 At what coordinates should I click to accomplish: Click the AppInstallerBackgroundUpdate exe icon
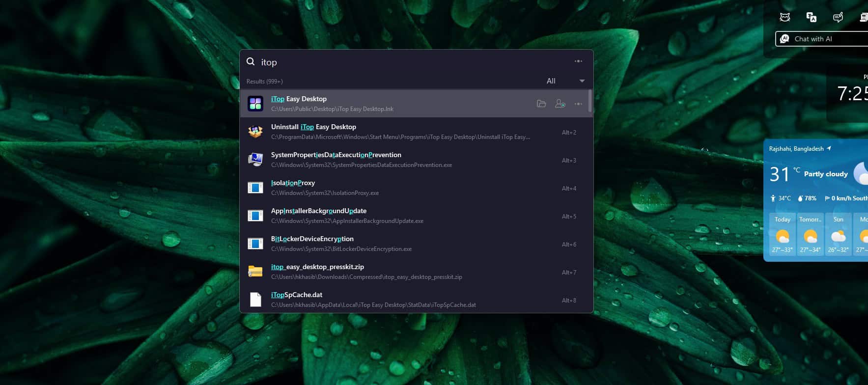[x=255, y=216]
